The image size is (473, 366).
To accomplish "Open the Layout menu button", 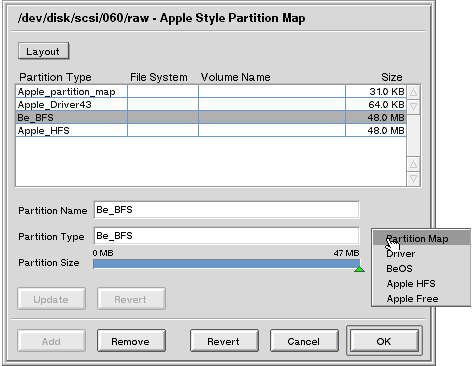I will (43, 51).
